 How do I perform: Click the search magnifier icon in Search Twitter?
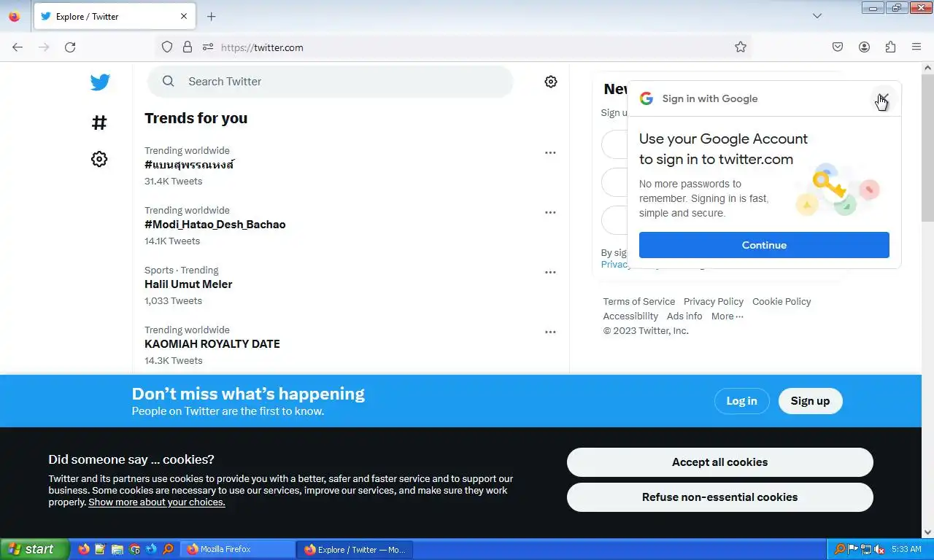point(169,81)
